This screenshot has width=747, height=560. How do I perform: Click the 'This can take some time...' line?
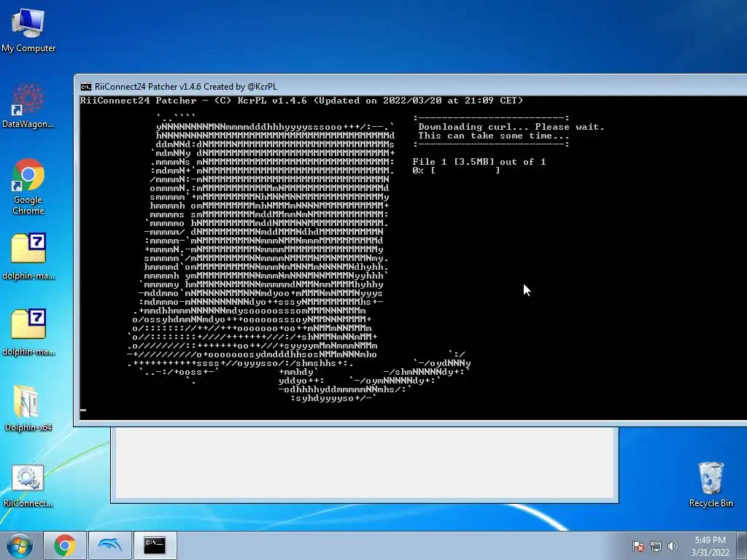(494, 136)
